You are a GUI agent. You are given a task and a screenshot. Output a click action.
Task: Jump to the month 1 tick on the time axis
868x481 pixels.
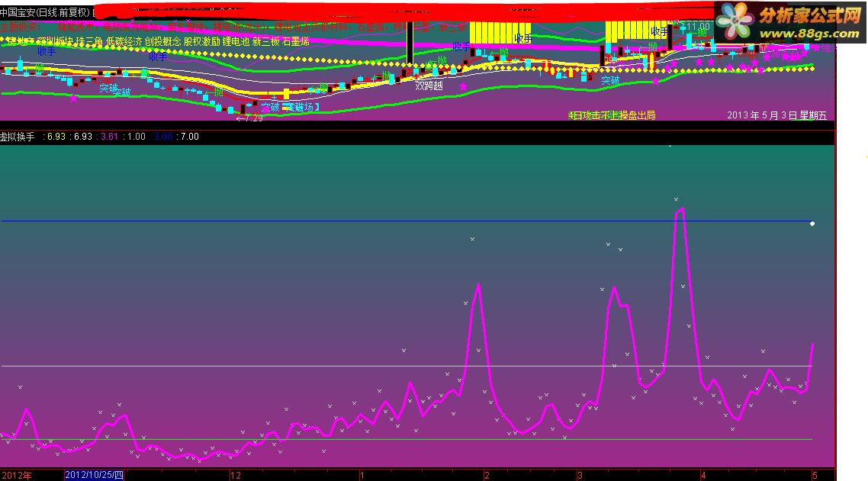click(x=362, y=476)
